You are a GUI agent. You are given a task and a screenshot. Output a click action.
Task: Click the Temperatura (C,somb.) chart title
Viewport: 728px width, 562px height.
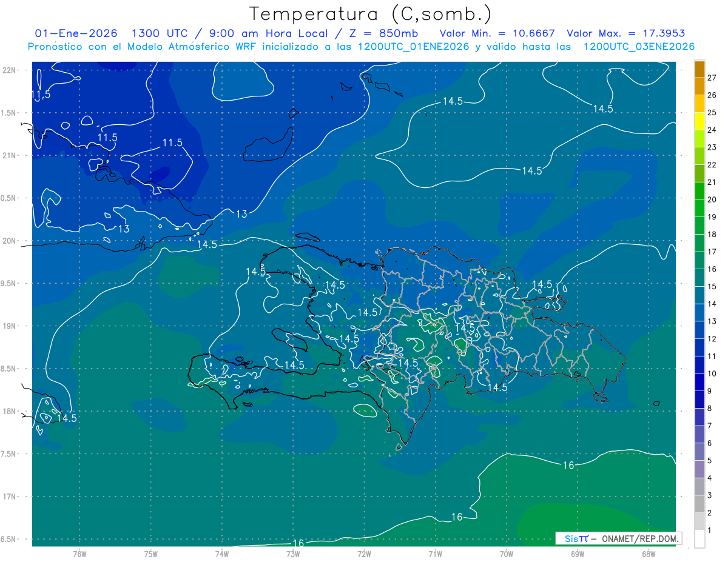[370, 13]
